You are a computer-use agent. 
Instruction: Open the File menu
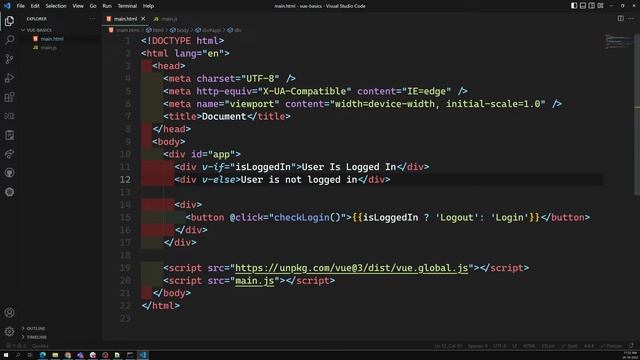(x=20, y=6)
